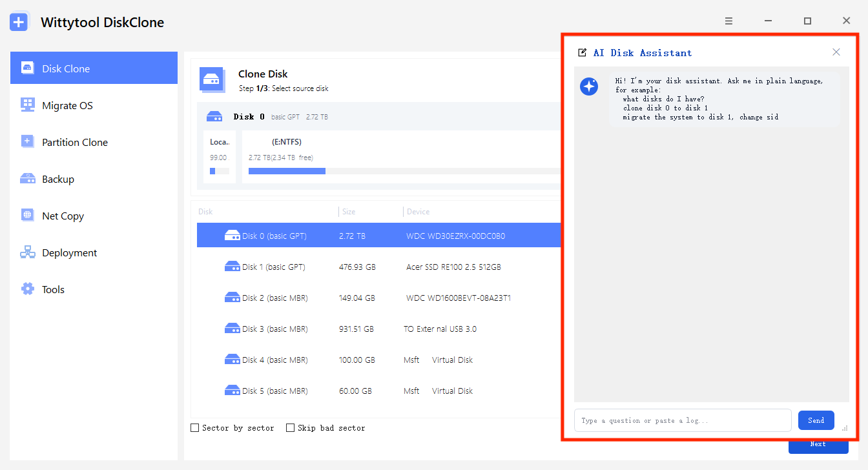Image resolution: width=868 pixels, height=470 pixels.
Task: Click the resize grip in assistant panel
Action: pyautogui.click(x=845, y=428)
